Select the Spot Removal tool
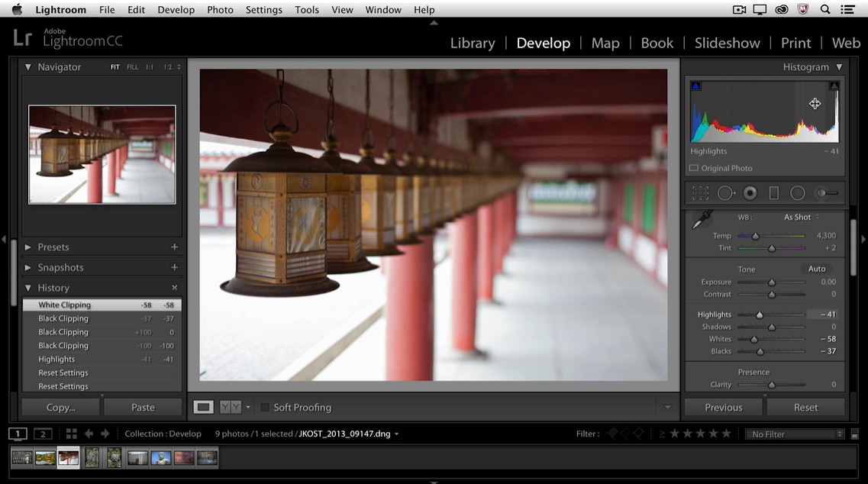 tap(725, 193)
